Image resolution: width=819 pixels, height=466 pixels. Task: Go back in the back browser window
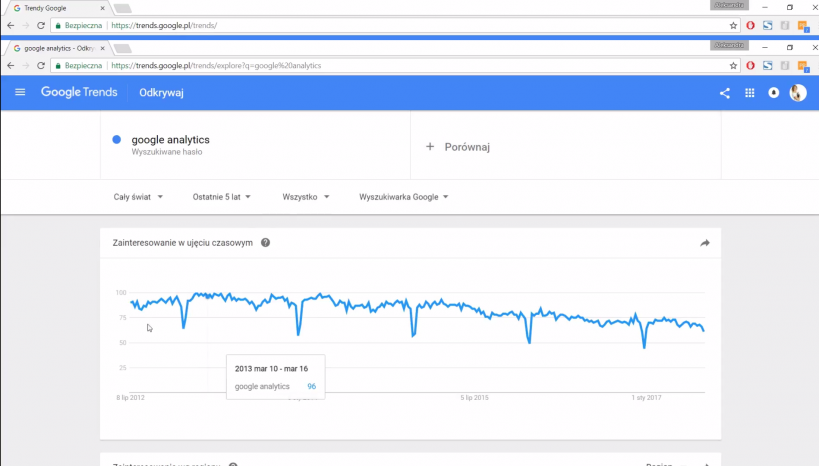pos(10,25)
